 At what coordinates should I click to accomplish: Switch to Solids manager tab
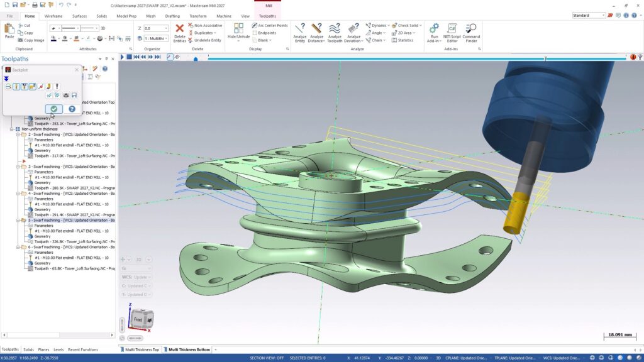(28, 349)
